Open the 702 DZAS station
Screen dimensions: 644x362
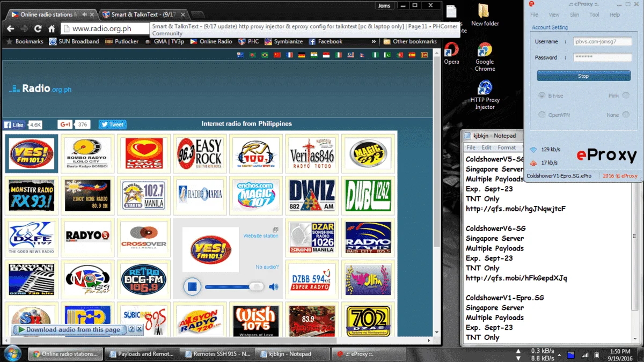click(x=368, y=320)
